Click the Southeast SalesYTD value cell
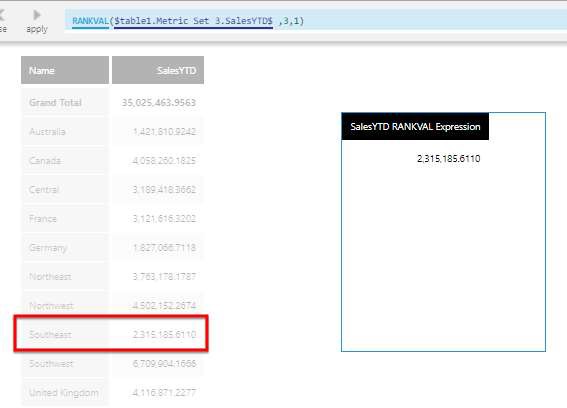This screenshot has width=567, height=408. coord(158,334)
